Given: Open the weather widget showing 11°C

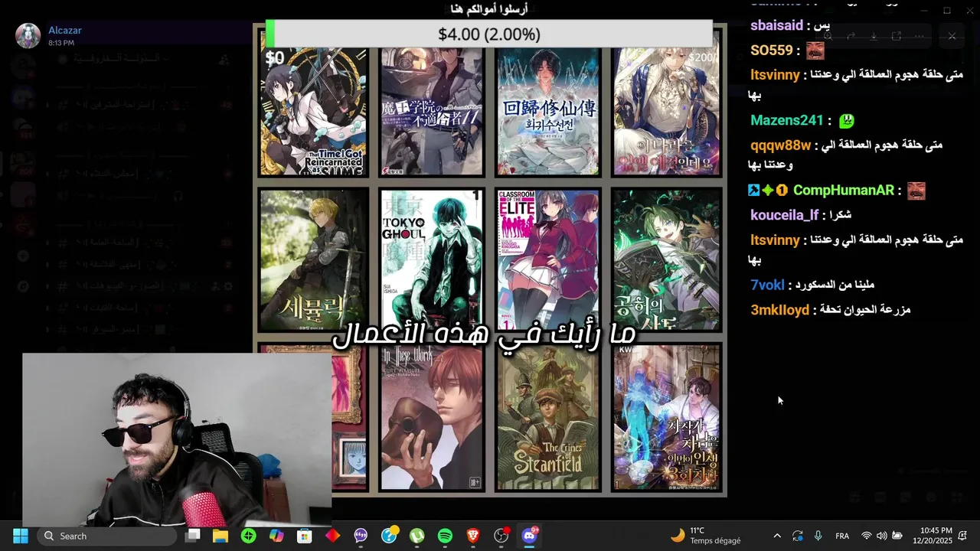Looking at the screenshot, I should click(x=705, y=536).
